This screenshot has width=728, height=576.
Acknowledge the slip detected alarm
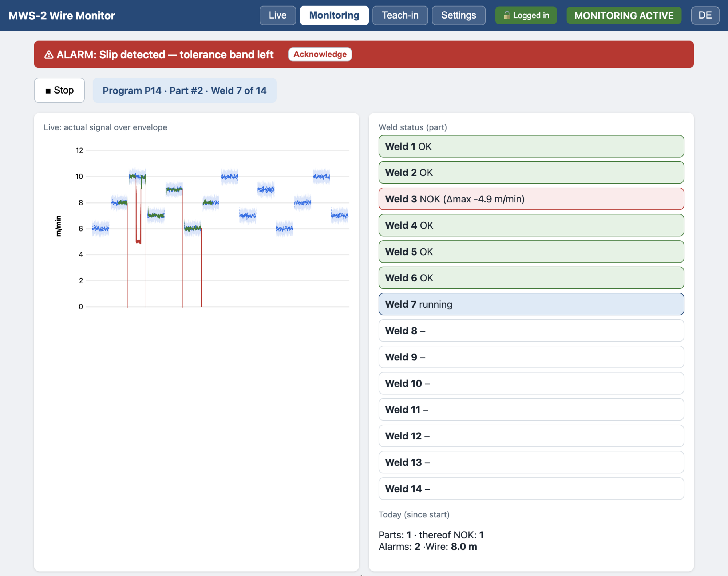coord(320,54)
